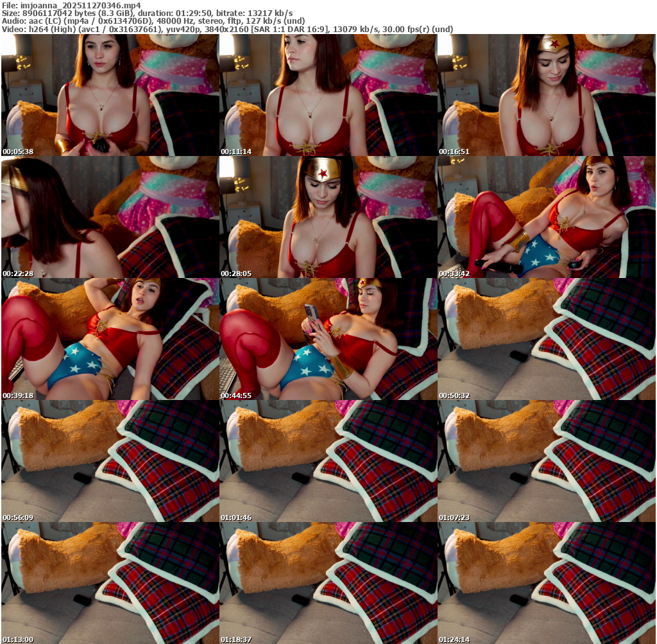Viewport: 657px width, 644px height.
Task: Open the thumbnail stamped 00:39:18
Action: (x=110, y=339)
